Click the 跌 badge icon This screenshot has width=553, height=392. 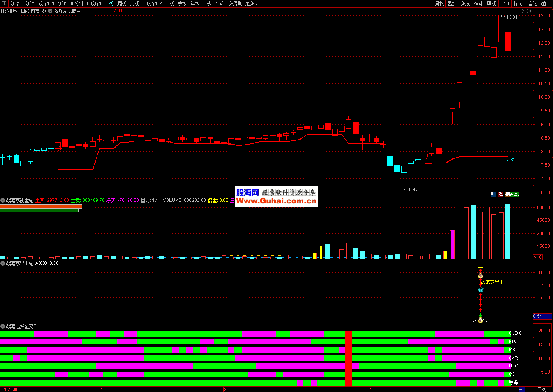[x=516, y=194]
